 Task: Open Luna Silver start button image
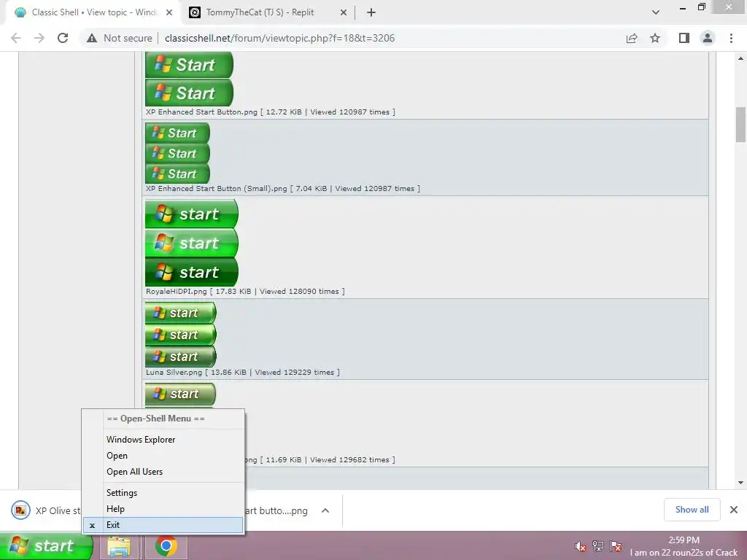[181, 335]
